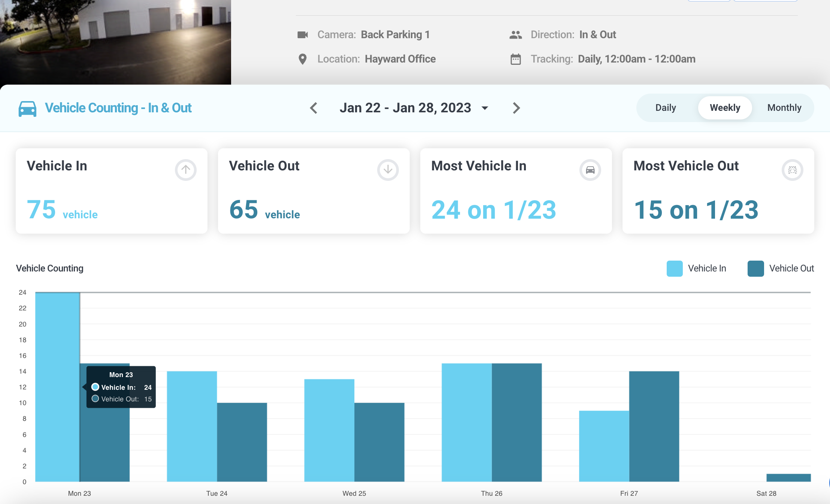The height and width of the screenshot is (504, 830).
Task: Click the icon on Most Vehicle Out card
Action: click(793, 170)
